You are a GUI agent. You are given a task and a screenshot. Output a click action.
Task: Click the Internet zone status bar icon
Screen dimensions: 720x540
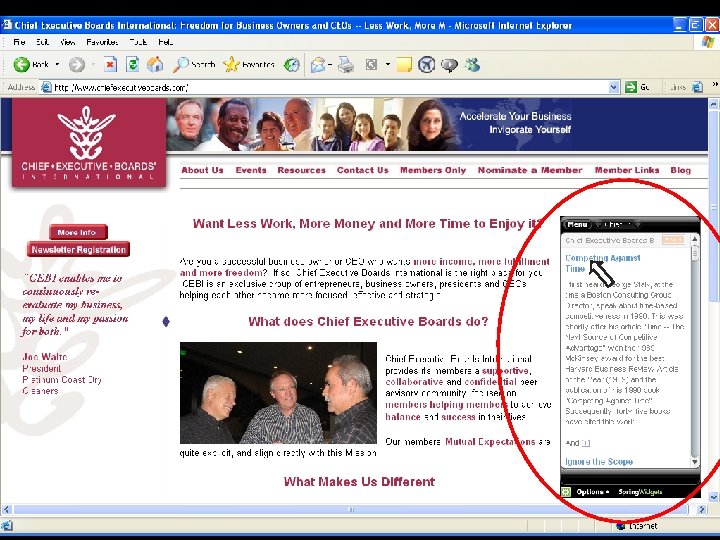[x=621, y=526]
